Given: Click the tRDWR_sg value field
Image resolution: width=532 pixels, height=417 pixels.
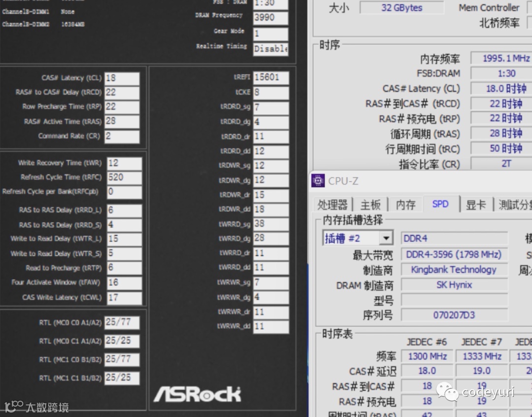Looking at the screenshot, I should [271, 166].
